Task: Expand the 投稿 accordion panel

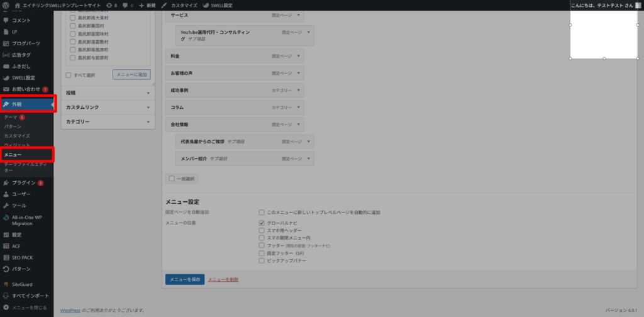Action: (148, 92)
